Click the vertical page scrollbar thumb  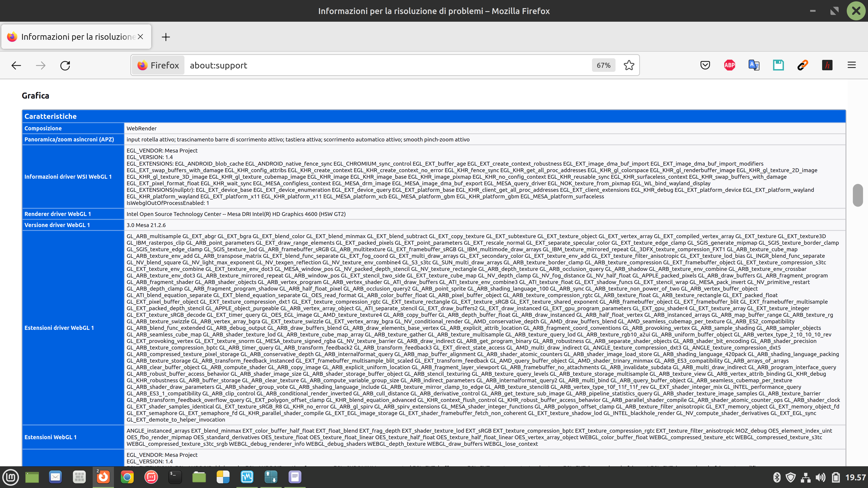click(858, 195)
